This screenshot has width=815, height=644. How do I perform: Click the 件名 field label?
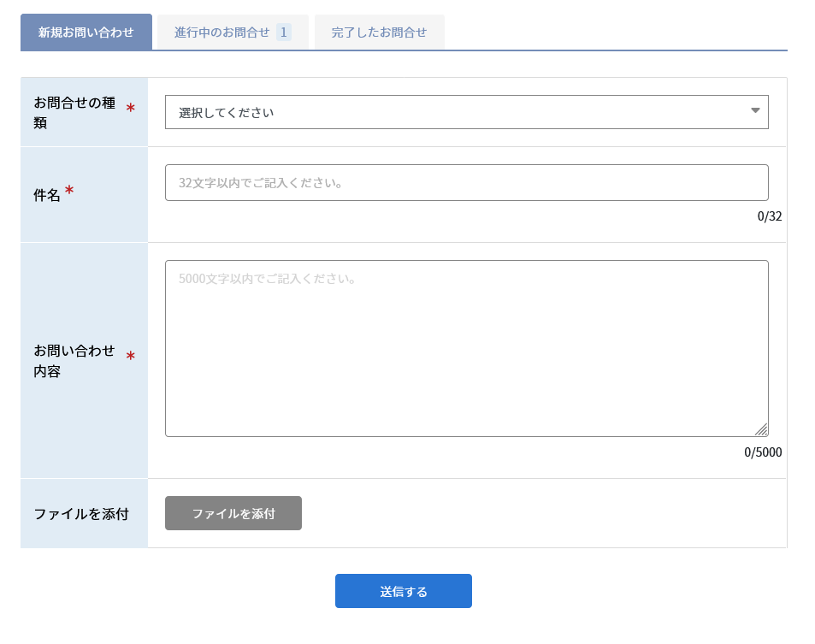(47, 195)
